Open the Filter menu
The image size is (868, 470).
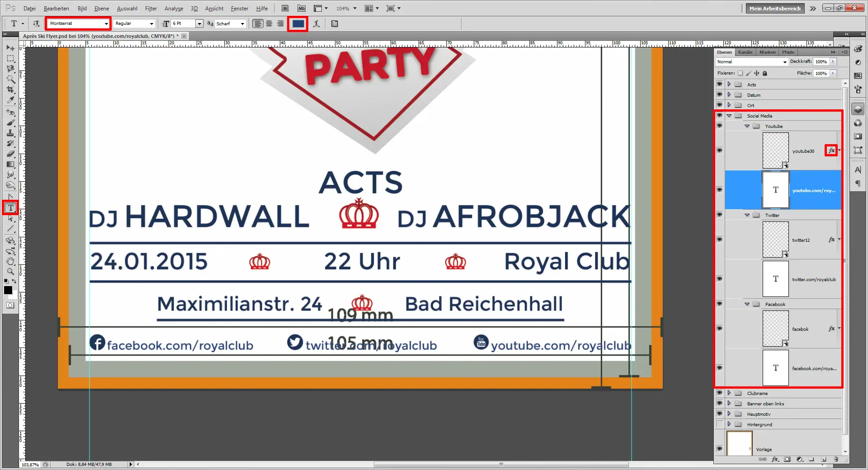(151, 8)
